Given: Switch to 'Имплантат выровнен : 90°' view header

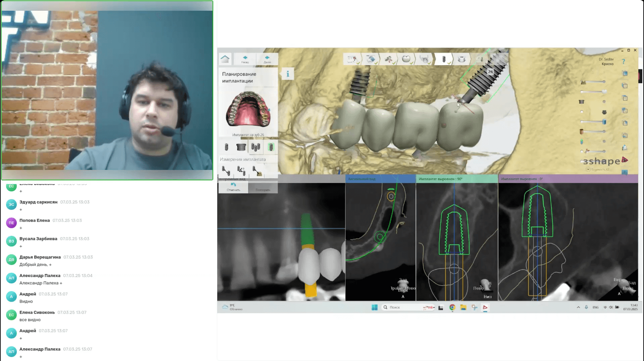Looking at the screenshot, I should coord(457,179).
